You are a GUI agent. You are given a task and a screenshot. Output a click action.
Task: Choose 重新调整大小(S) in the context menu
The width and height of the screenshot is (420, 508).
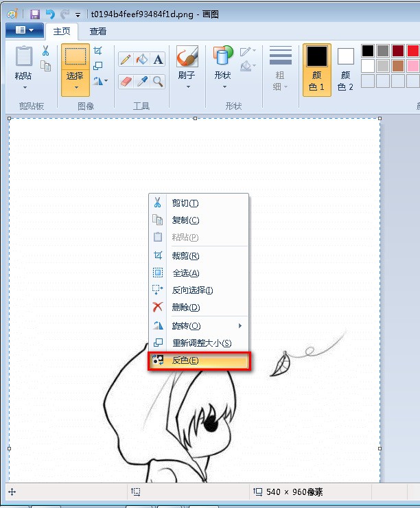(198, 343)
